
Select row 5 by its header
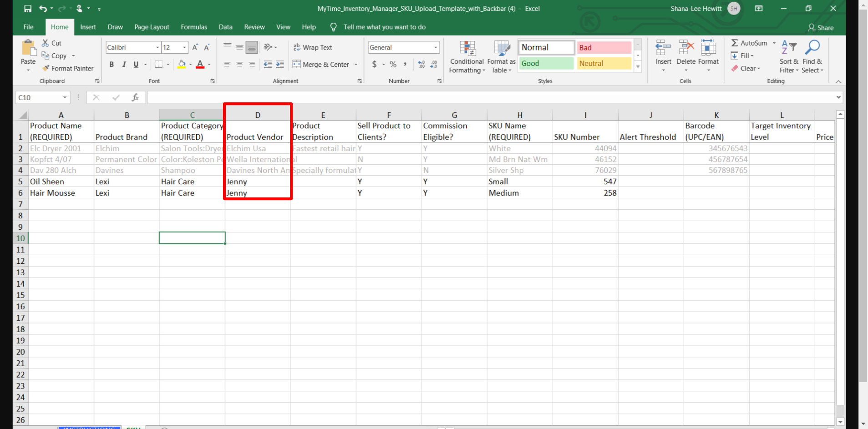coord(20,182)
